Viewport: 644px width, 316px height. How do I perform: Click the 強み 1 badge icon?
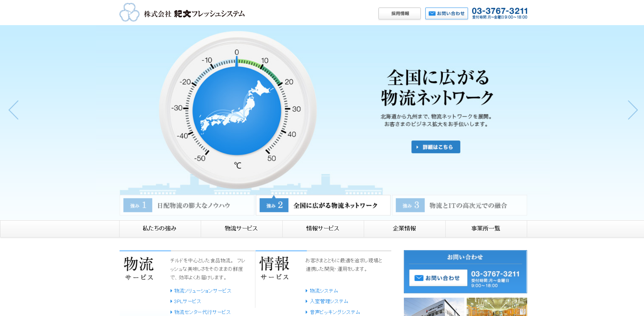click(138, 205)
